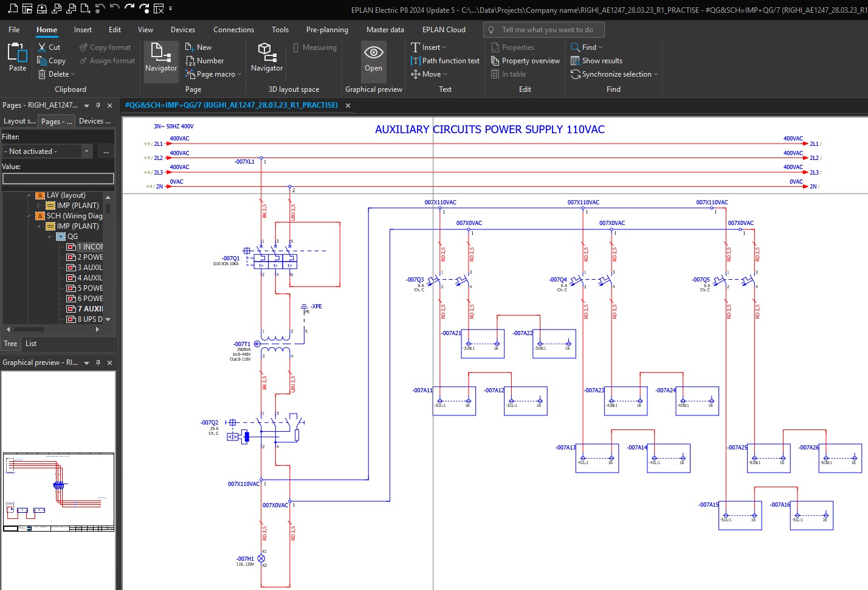The width and height of the screenshot is (868, 590).
Task: Click the redo arrow in quick access toolbar
Action: point(129,9)
